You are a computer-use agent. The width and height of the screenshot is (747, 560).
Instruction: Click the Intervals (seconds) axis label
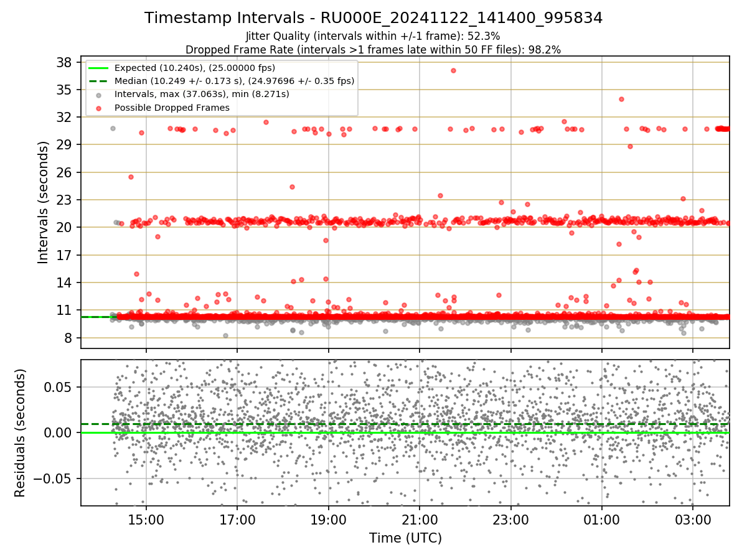point(43,202)
